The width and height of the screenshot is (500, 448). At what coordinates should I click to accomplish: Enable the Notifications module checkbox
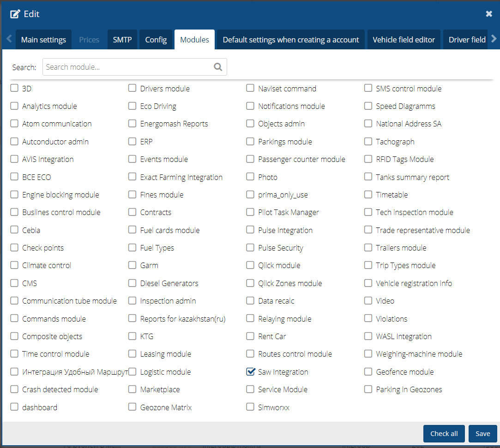click(250, 106)
